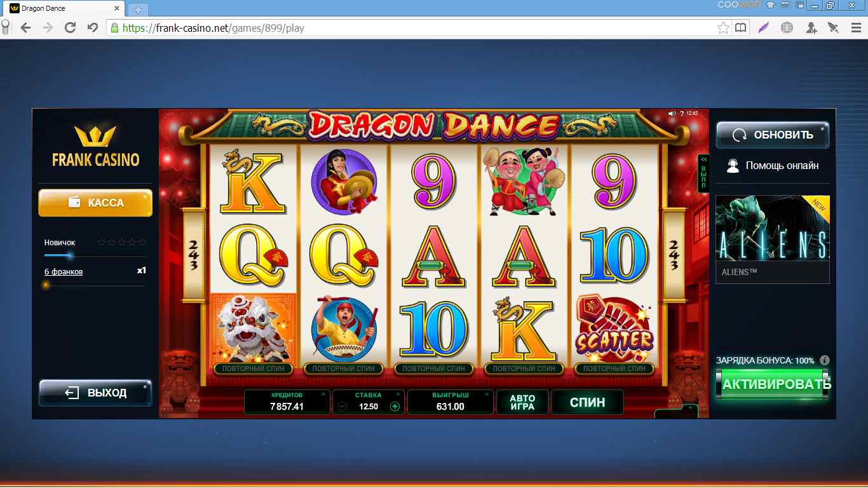Start spinning with the СПИН button

pyautogui.click(x=587, y=402)
